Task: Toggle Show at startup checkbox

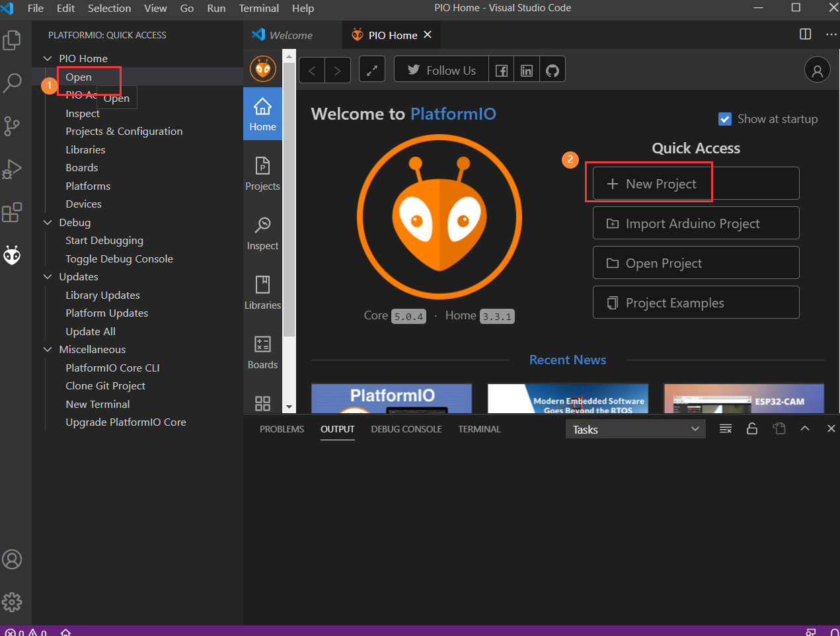Action: point(725,119)
